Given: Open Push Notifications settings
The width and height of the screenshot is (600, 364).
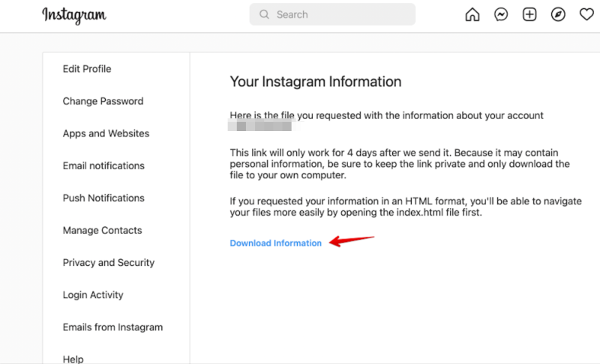Looking at the screenshot, I should 103,198.
